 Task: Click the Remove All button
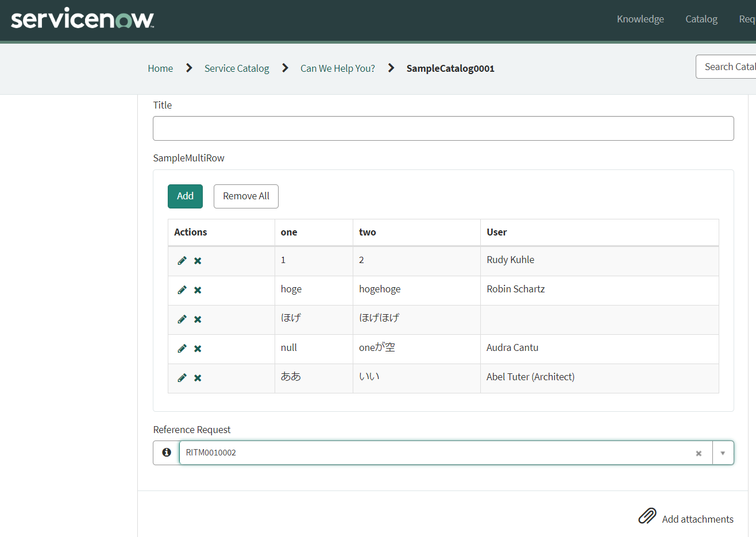tap(246, 196)
